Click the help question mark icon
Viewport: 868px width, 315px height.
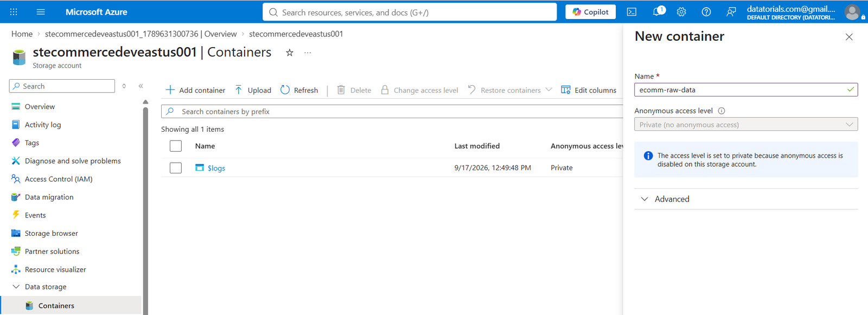click(x=706, y=12)
